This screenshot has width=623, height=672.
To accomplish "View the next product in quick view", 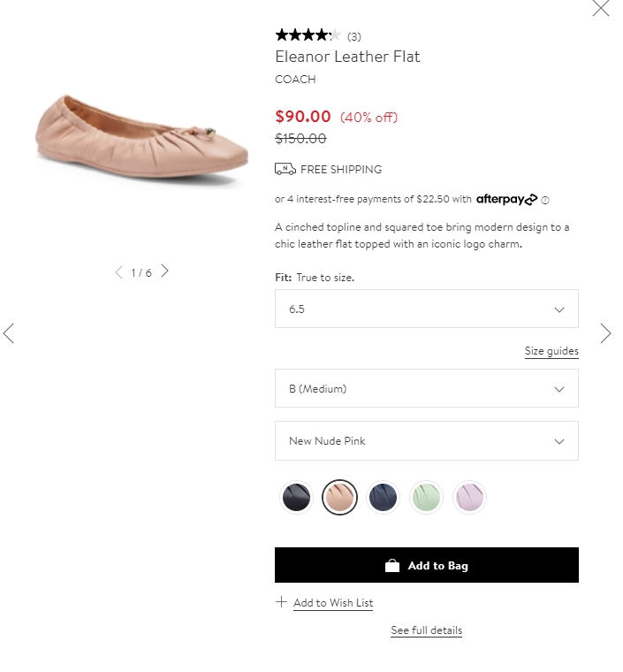I will coord(605,333).
